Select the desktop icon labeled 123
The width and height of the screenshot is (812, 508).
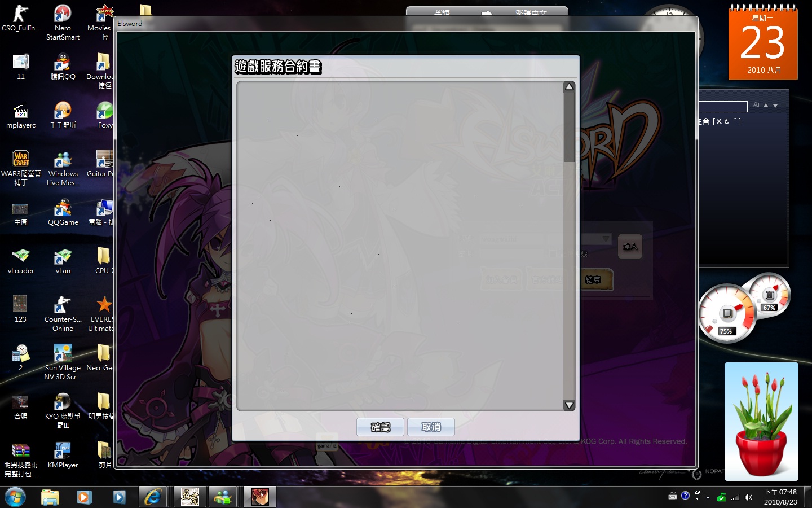(x=21, y=309)
